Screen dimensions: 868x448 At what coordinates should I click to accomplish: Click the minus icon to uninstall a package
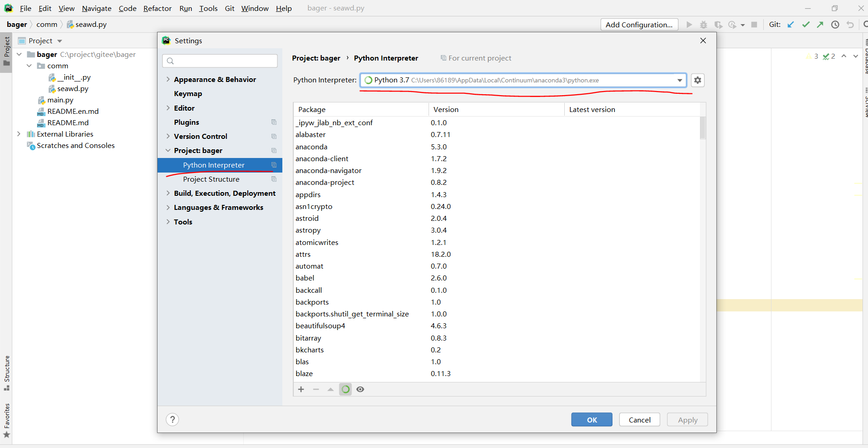[316, 389]
